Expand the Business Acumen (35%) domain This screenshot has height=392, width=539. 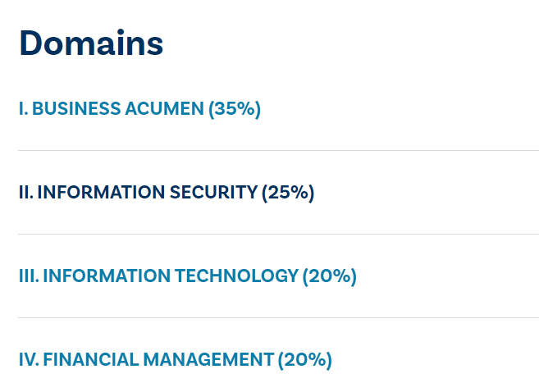[x=278, y=109]
